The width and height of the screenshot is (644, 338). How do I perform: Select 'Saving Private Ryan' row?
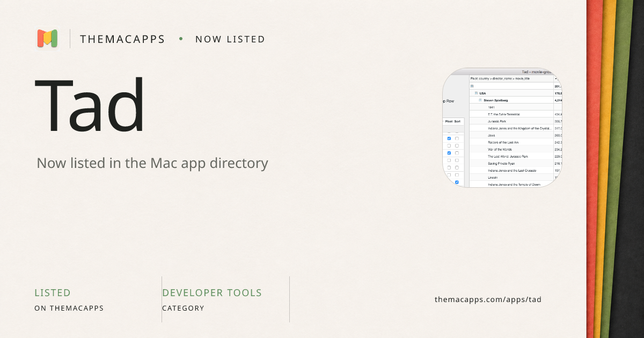pos(501,163)
